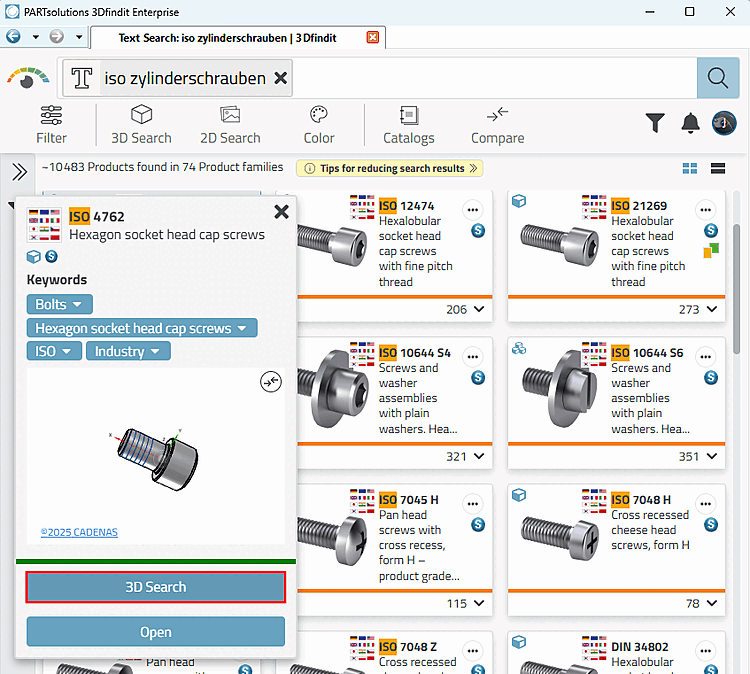750x674 pixels.
Task: Open more options for ISO 7048 Z
Action: click(x=473, y=651)
